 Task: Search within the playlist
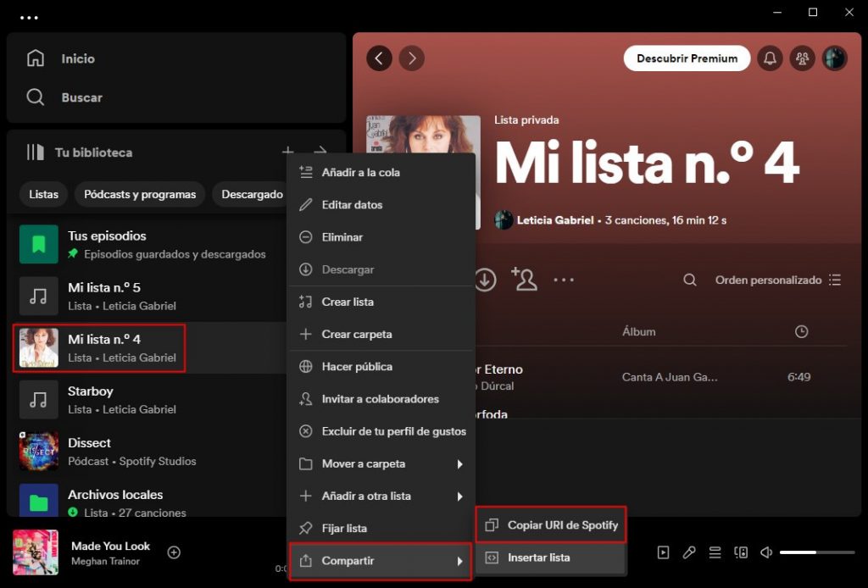click(x=689, y=279)
